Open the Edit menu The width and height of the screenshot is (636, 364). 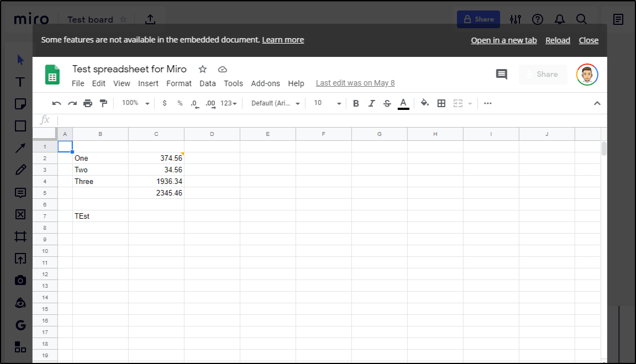98,83
